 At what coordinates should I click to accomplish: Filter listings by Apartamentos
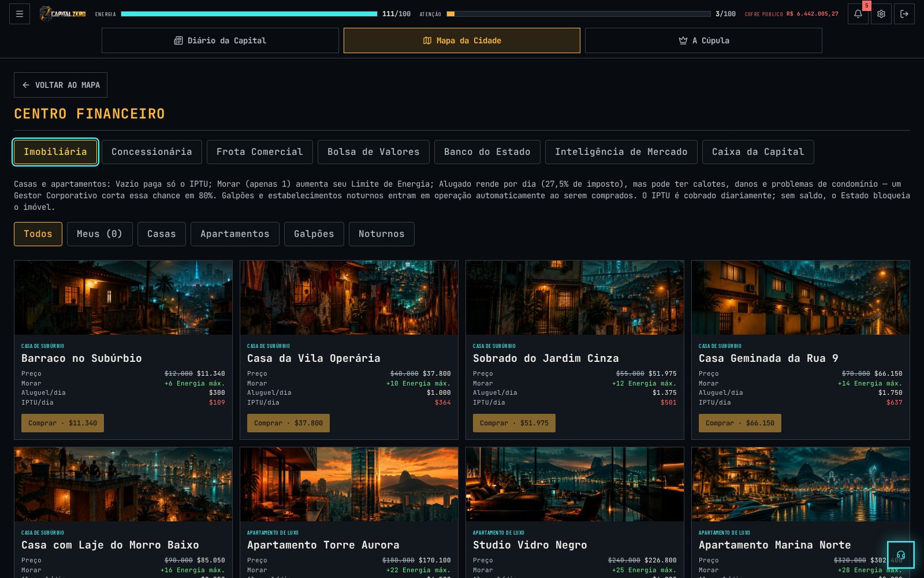(x=235, y=234)
